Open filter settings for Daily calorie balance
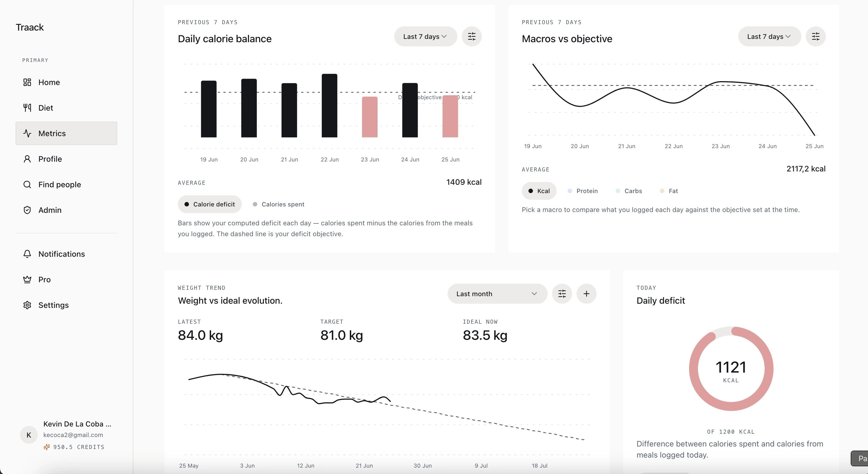Screen dimensions: 868x474 click(x=472, y=36)
